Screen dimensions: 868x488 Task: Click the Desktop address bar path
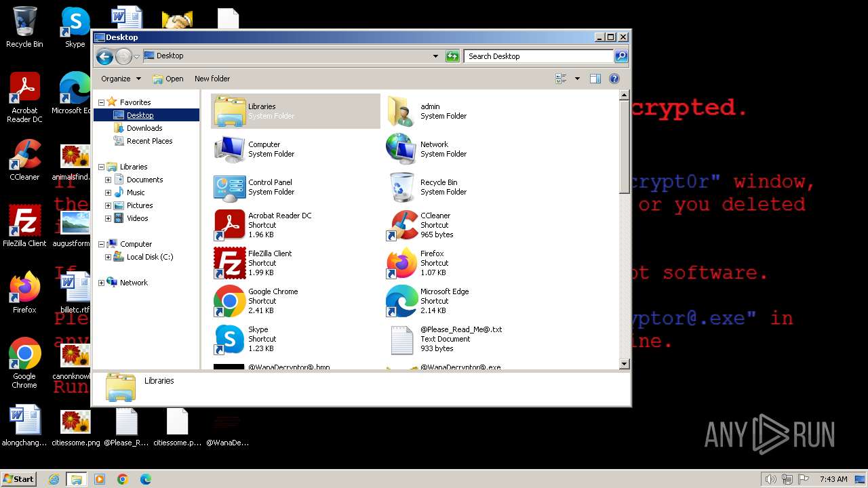click(170, 56)
